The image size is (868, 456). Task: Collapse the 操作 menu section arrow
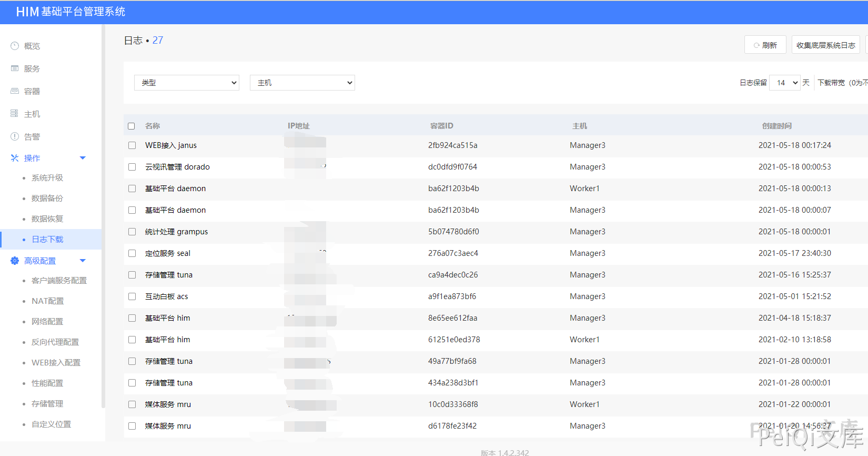pyautogui.click(x=83, y=158)
